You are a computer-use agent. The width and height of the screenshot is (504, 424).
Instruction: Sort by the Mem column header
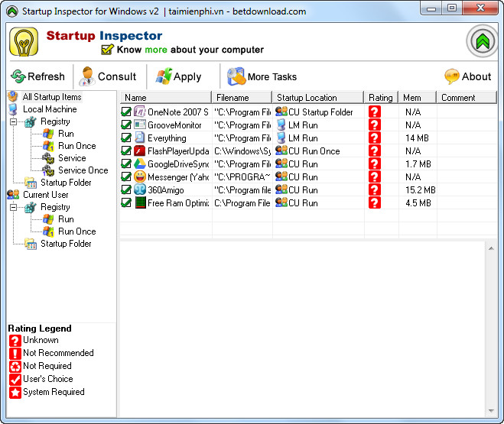pyautogui.click(x=418, y=98)
